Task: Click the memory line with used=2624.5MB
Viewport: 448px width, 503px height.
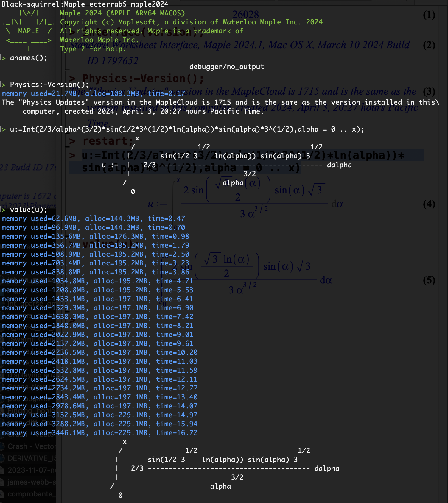Action: 99,379
